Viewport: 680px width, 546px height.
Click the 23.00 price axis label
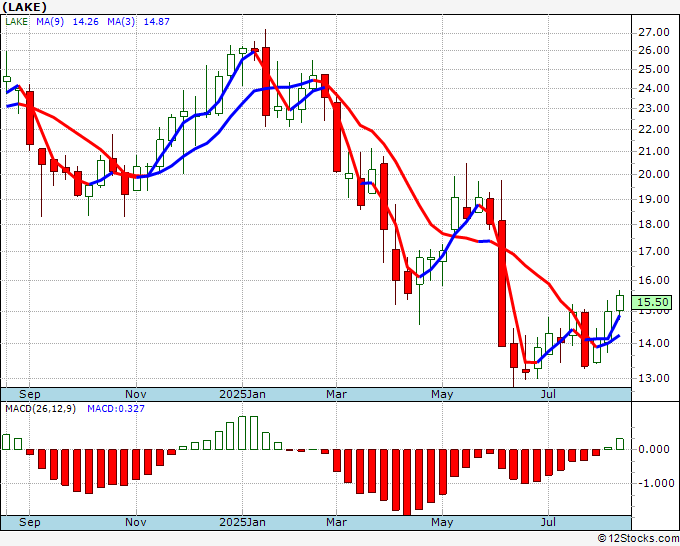click(654, 108)
